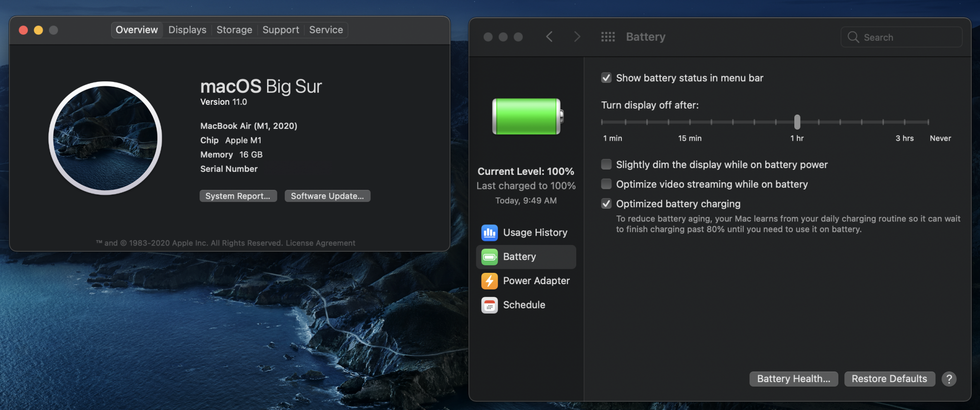Click the macOS Big Sur circular artwork
The width and height of the screenshot is (980, 410).
tap(105, 138)
